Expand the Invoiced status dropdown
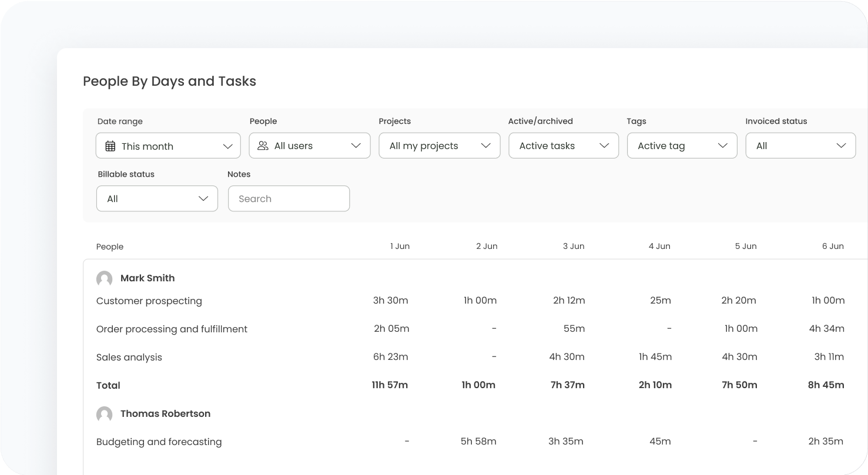Viewport: 868px width, 475px height. tap(800, 146)
